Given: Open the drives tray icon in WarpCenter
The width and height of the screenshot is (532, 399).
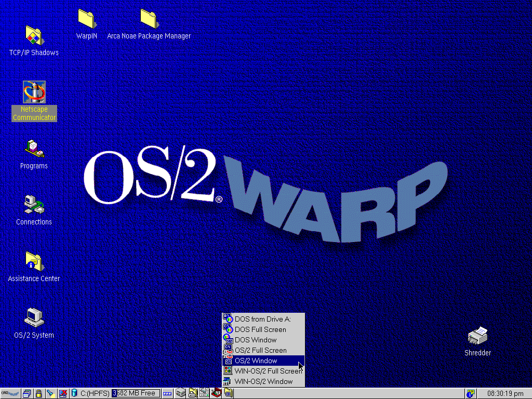Looking at the screenshot, I should click(x=181, y=394).
